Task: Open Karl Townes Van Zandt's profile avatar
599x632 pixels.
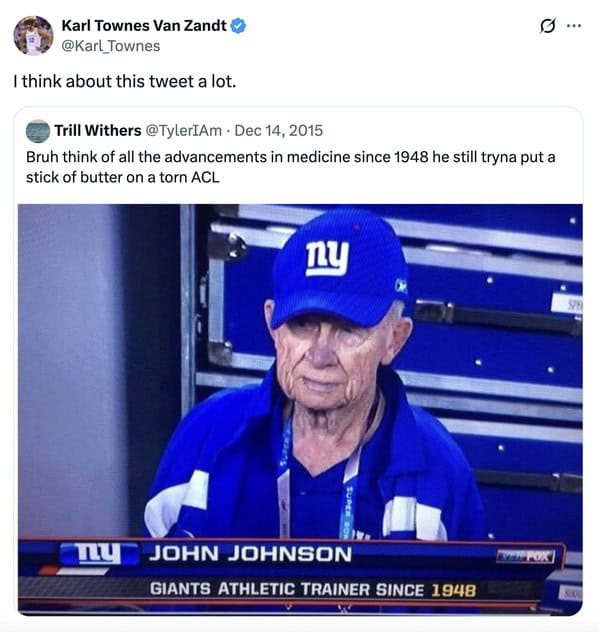Action: (x=33, y=35)
